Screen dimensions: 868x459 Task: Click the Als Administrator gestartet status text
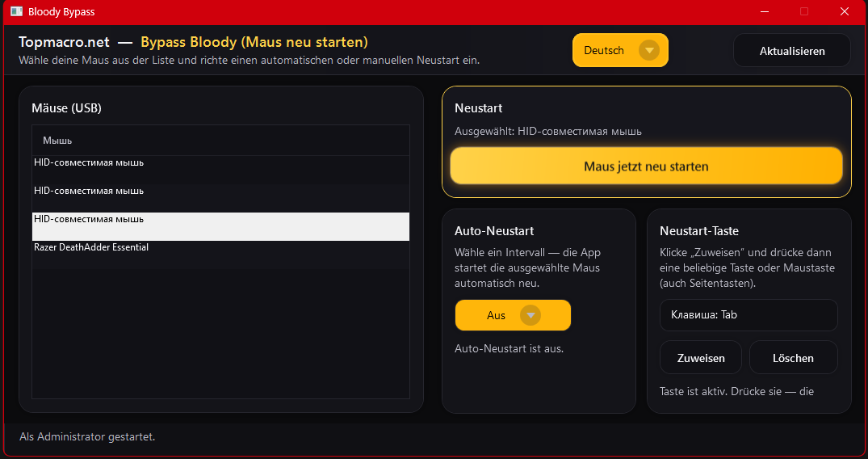coord(87,437)
